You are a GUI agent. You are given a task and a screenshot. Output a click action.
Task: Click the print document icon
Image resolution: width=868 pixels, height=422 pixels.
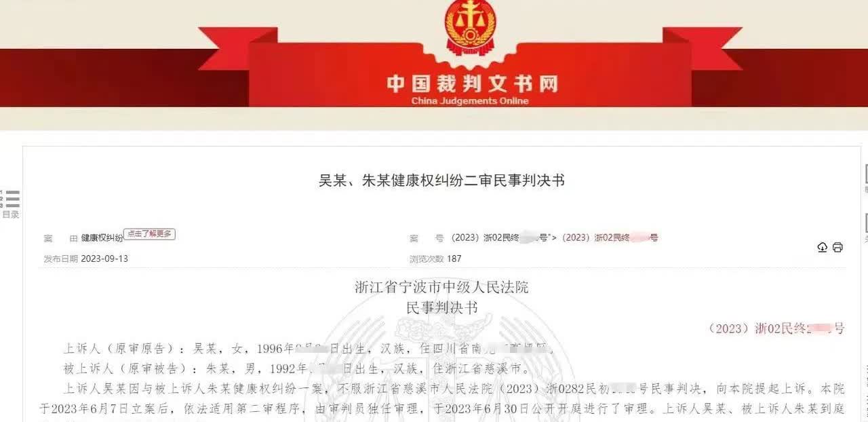tap(837, 247)
